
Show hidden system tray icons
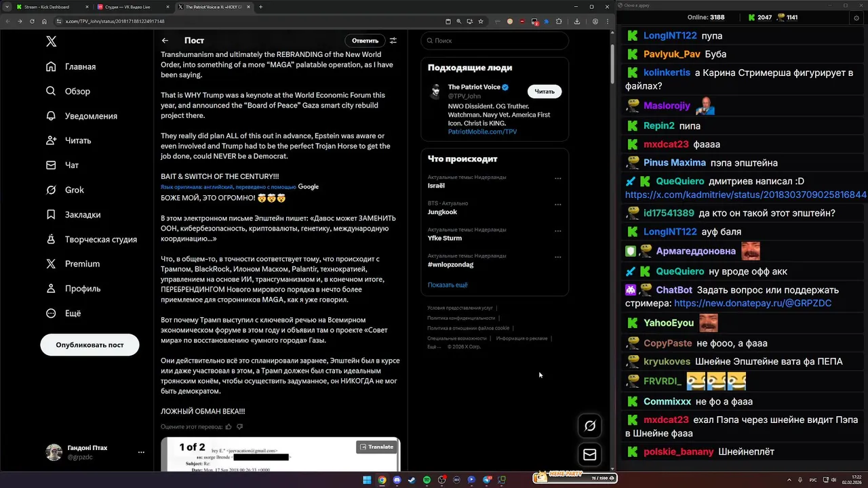coord(789,480)
